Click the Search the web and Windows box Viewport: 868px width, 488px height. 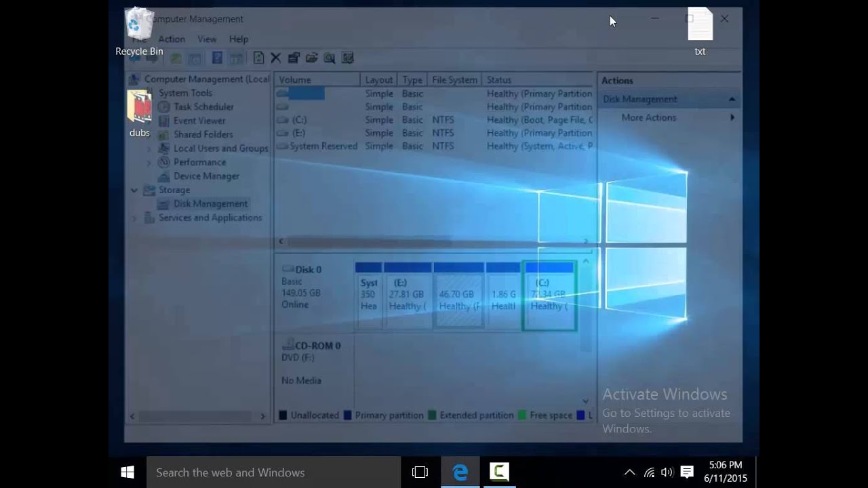(274, 472)
